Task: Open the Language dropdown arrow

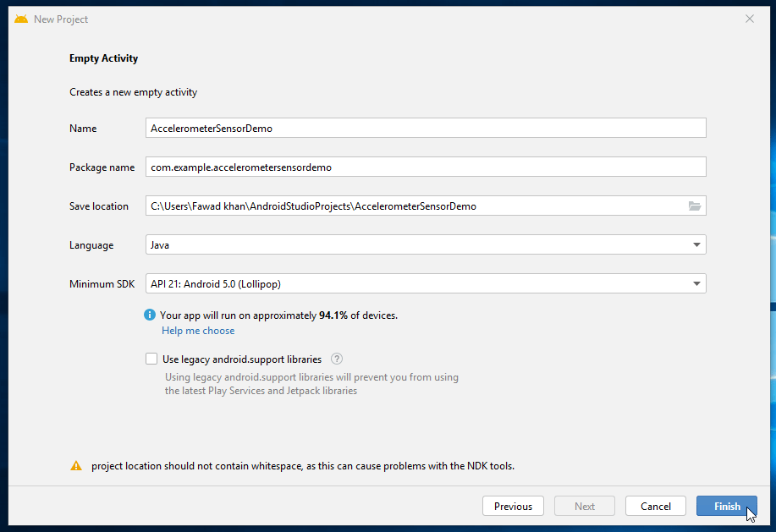Action: (697, 244)
